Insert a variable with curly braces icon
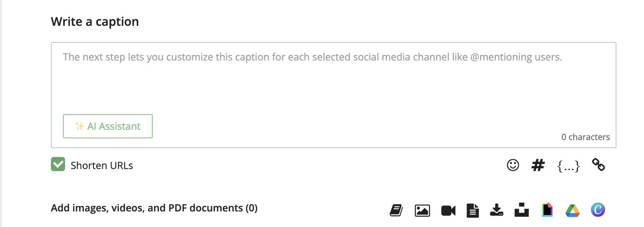Screen dimensions: 644x227 point(568,166)
